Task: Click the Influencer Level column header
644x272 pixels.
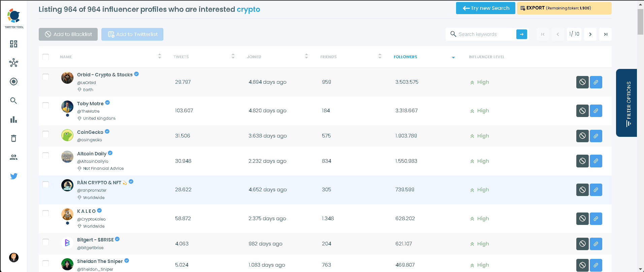Action: (x=486, y=57)
